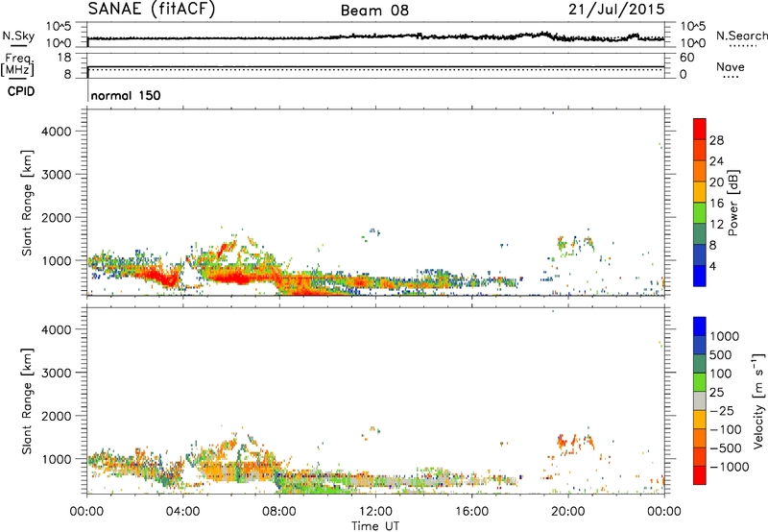Select the N.Sky legend label
Image resolution: width=768 pixels, height=532 pixels.
(18, 36)
